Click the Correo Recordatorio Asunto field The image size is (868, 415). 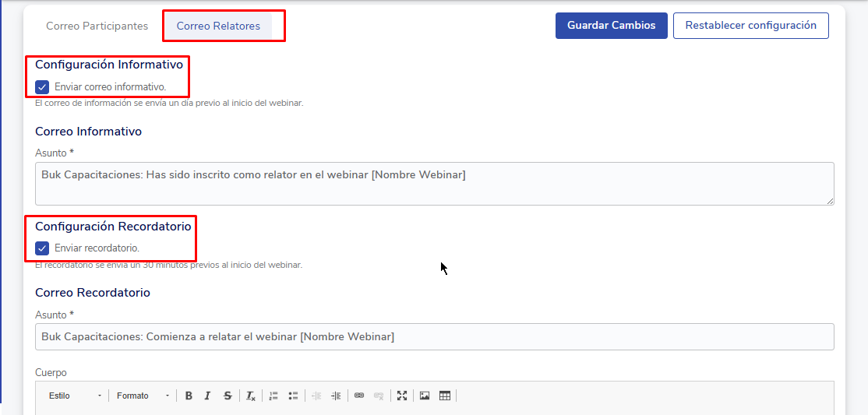click(434, 336)
